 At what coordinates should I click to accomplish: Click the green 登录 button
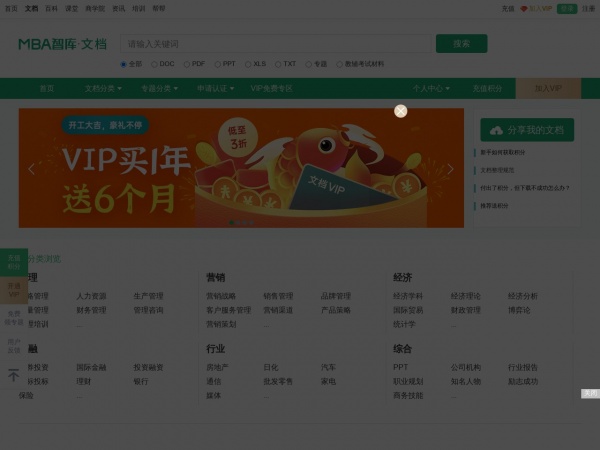click(x=567, y=8)
